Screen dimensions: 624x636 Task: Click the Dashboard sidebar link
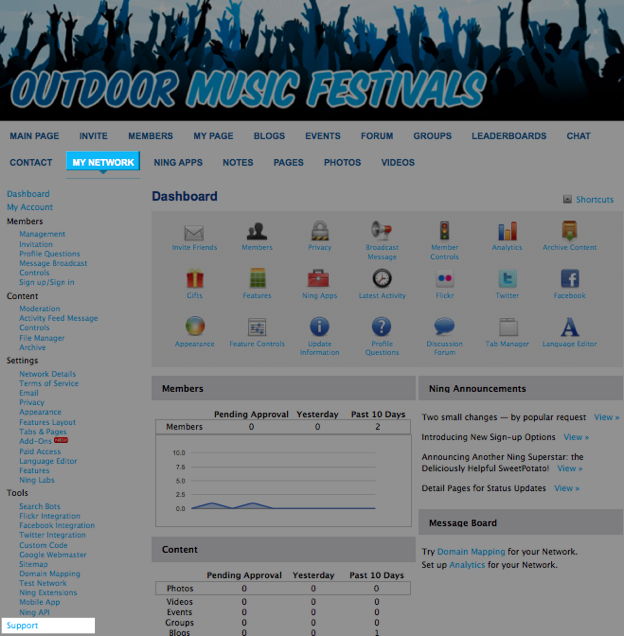tap(28, 194)
